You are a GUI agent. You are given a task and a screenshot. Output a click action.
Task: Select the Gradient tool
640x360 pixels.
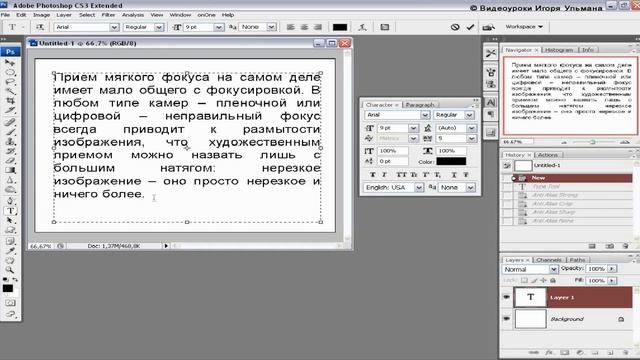(x=10, y=170)
